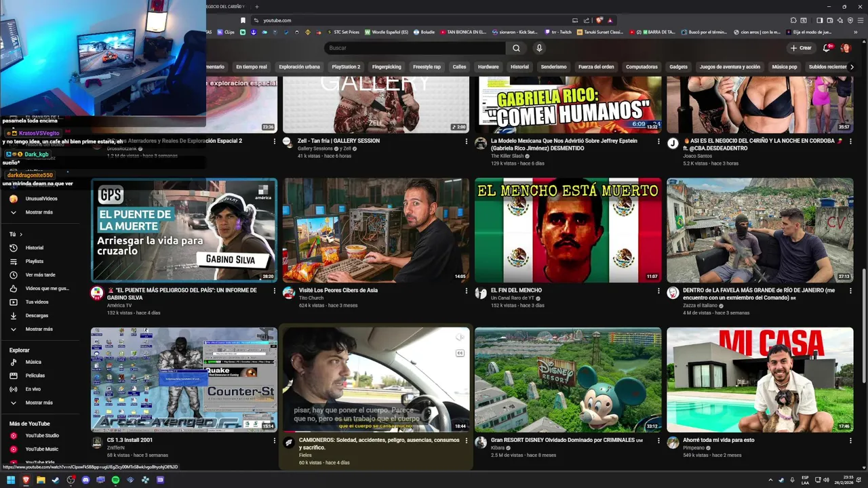Screen dimensions: 868x488
Task: Open the account avatar menu
Action: coord(845,48)
